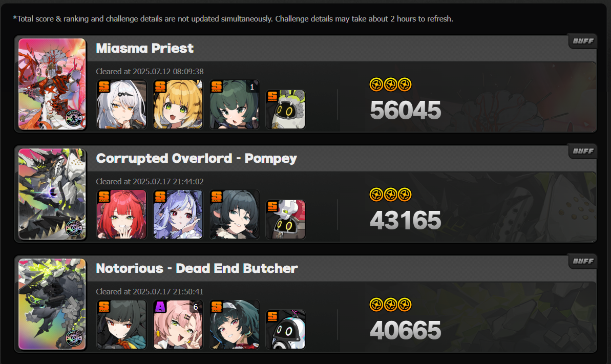This screenshot has width=611, height=364.
Task: Click the BUFF button for Corrupted Overlord - Pompey
Action: (x=582, y=151)
